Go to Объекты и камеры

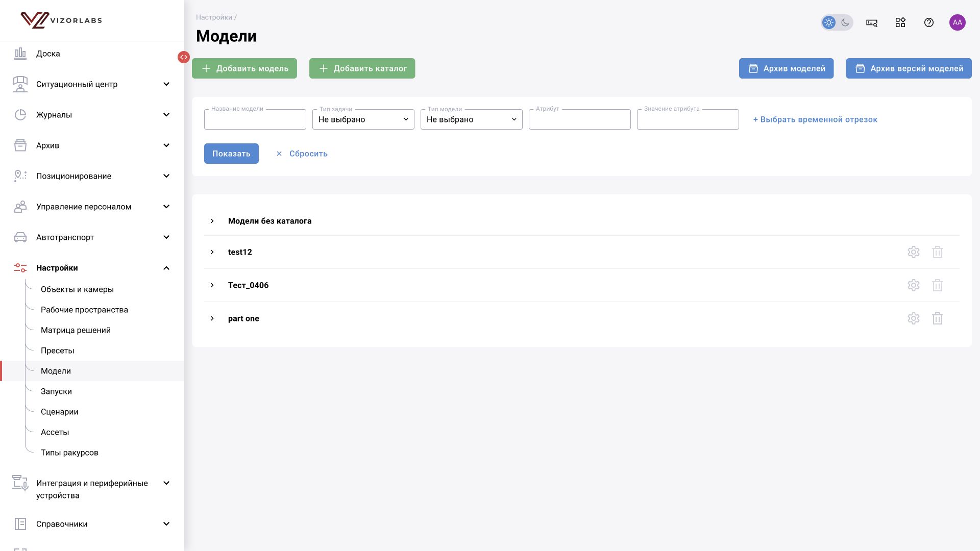click(x=77, y=289)
